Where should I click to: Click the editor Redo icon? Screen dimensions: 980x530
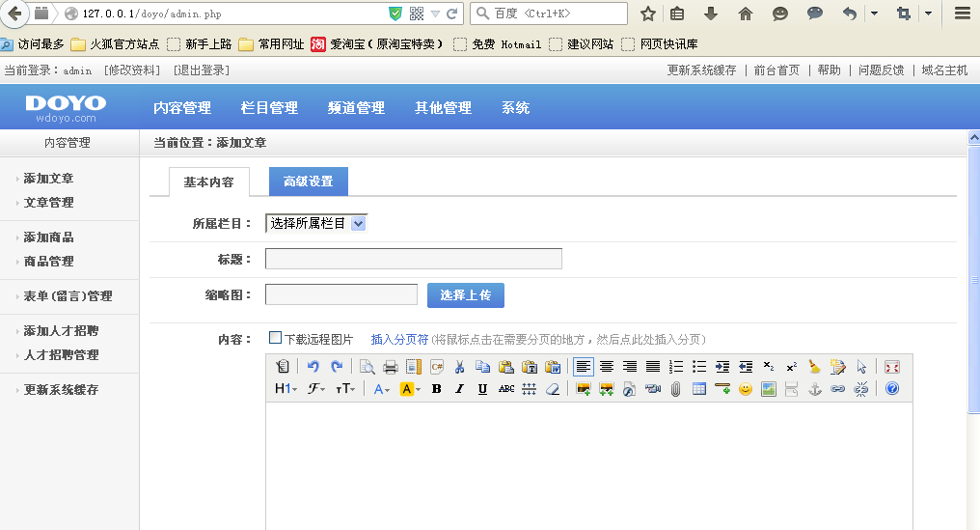point(337,367)
